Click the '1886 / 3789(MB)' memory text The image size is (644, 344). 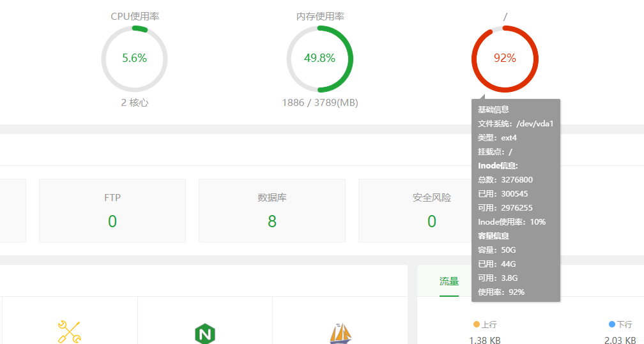pos(320,103)
